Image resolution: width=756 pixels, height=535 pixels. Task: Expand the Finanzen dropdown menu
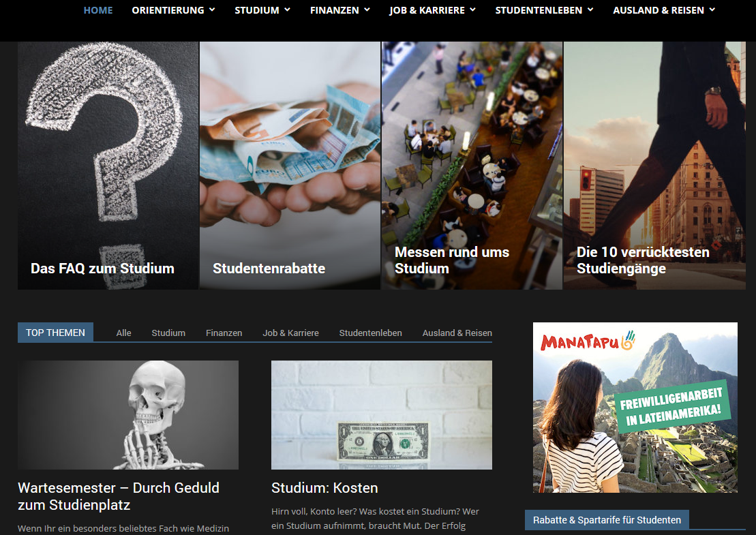(x=339, y=10)
